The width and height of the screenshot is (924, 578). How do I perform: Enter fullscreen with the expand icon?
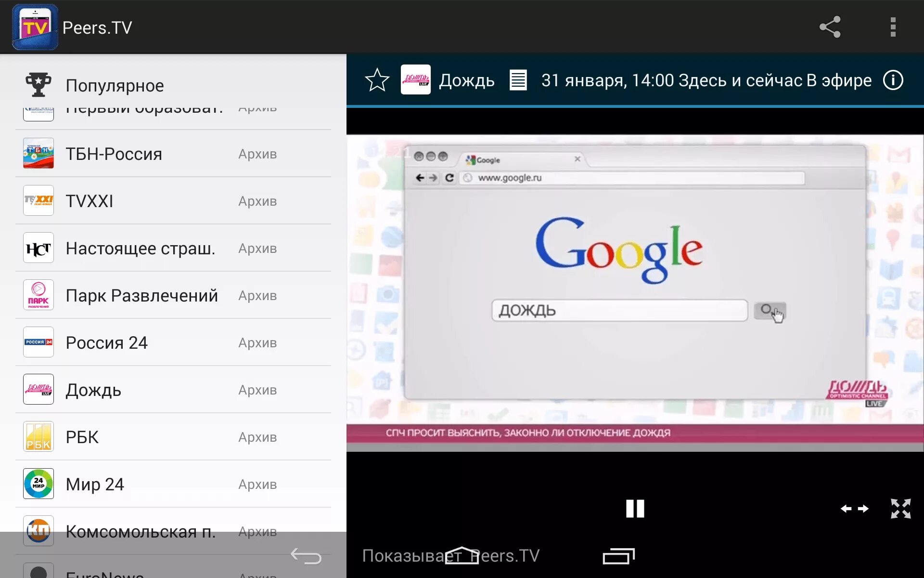point(900,509)
